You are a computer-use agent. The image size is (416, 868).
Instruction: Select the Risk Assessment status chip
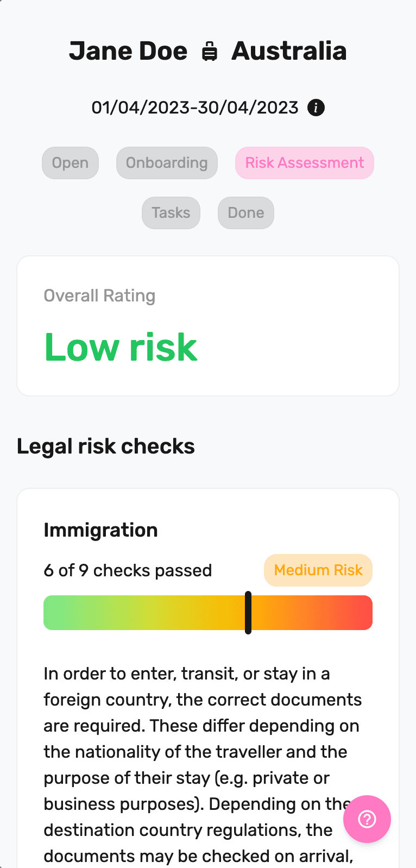click(x=304, y=162)
